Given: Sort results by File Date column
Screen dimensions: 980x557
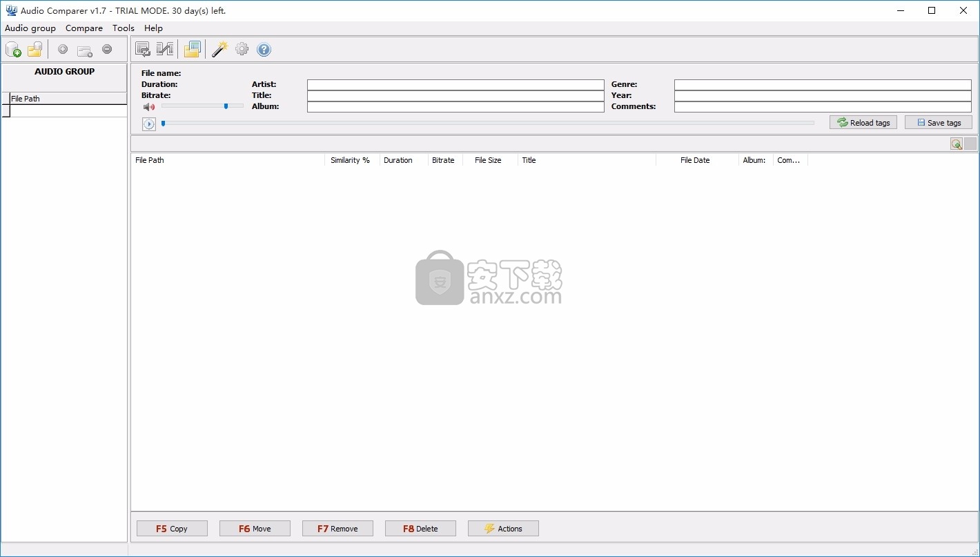Looking at the screenshot, I should point(697,160).
